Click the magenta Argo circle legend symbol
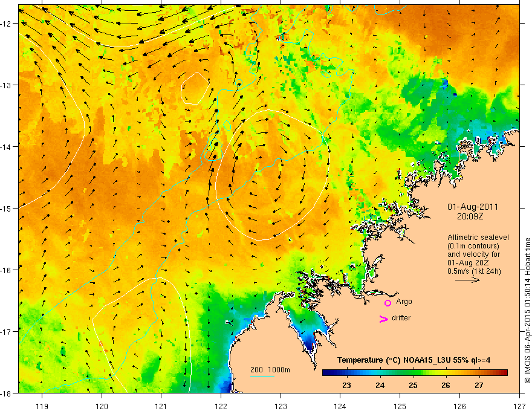532x411 pixels. click(x=388, y=303)
